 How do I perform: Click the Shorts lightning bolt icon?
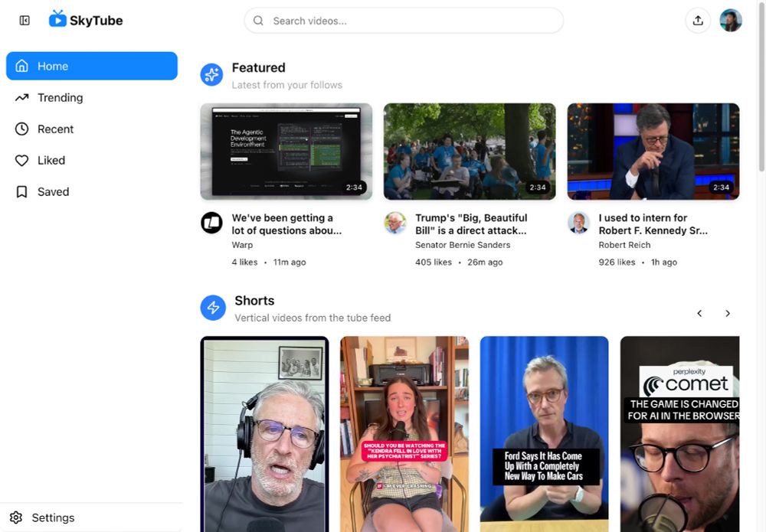coord(213,308)
